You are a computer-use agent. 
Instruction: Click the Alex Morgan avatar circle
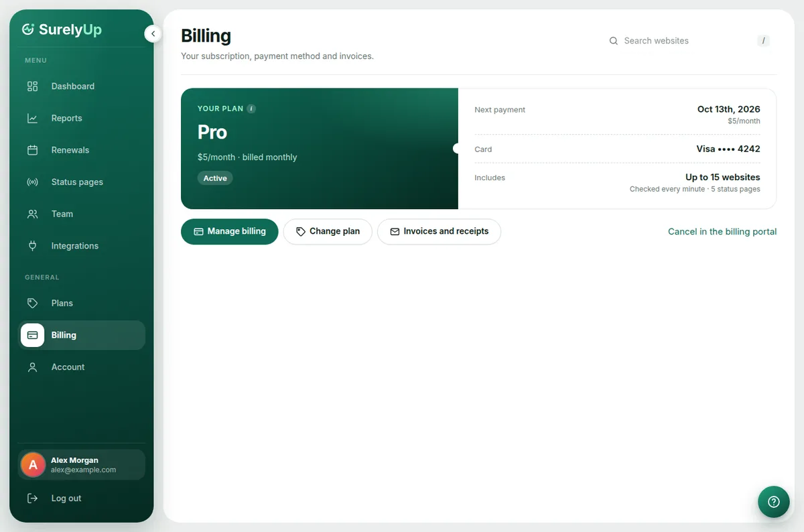33,465
